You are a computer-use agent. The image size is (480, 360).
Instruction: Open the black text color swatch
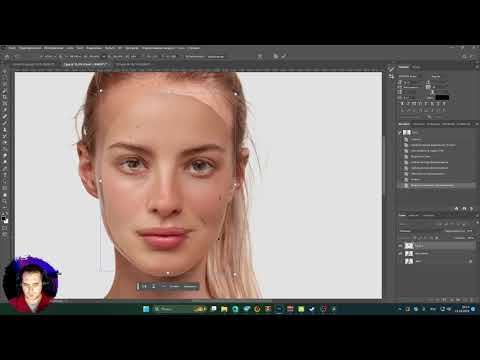click(x=442, y=98)
